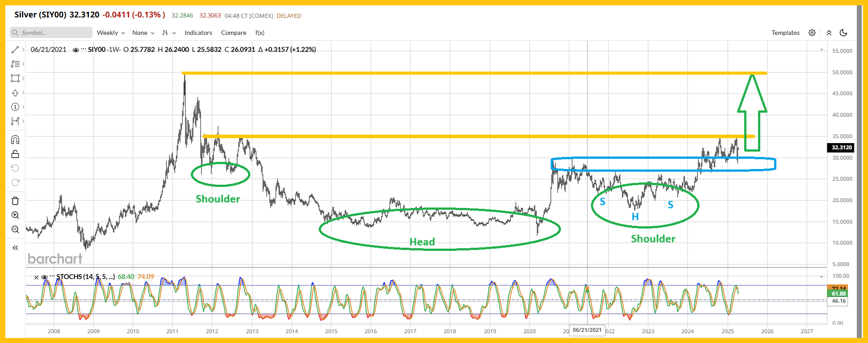Image resolution: width=868 pixels, height=343 pixels.
Task: Expand the Fibonacci tool flyout arrow
Action: point(23,64)
